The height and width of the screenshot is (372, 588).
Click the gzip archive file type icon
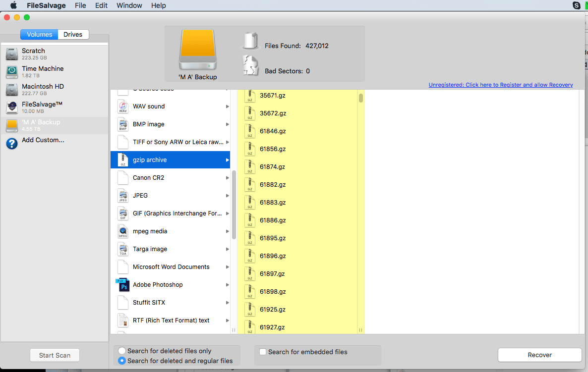pyautogui.click(x=123, y=160)
